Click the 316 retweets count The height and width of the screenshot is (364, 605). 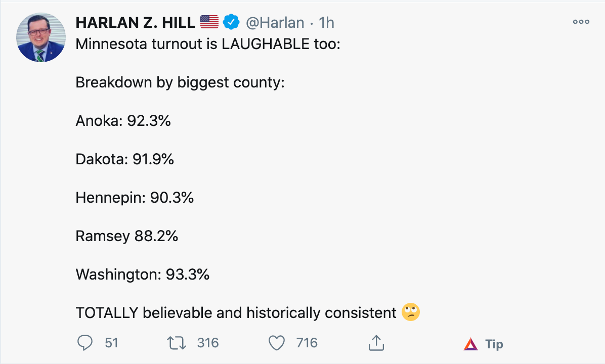(x=208, y=343)
